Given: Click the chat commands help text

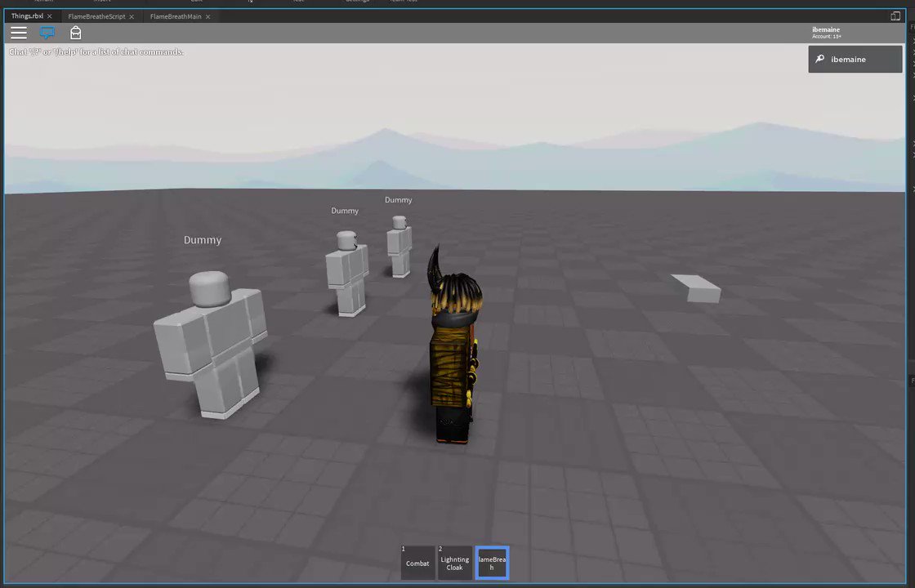Looking at the screenshot, I should coord(96,52).
